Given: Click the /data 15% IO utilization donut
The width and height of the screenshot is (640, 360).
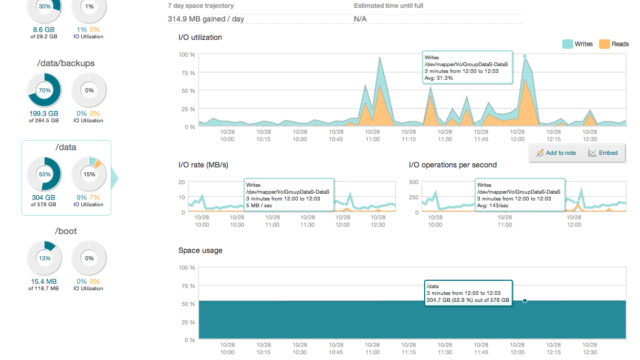Looking at the screenshot, I should (x=89, y=174).
